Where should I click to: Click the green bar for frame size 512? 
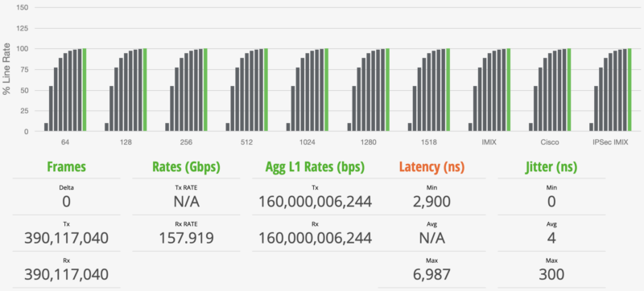(266, 90)
